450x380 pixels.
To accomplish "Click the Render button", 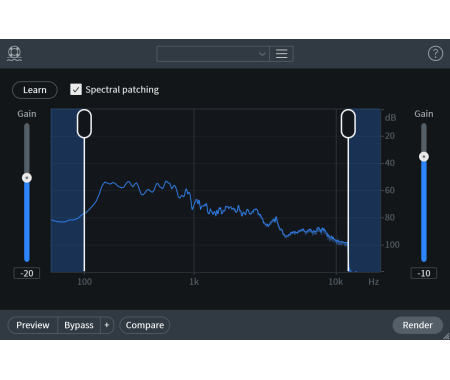I will [x=418, y=325].
